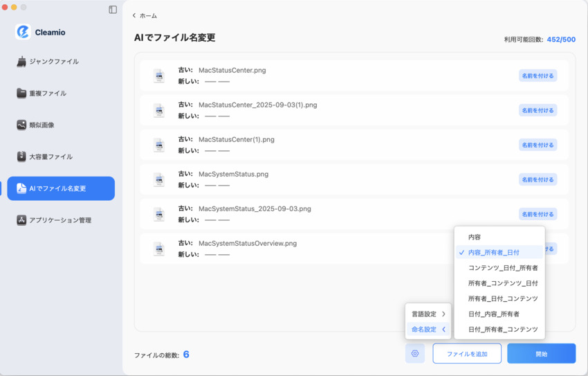Click the ジャンクファイル broom icon

[21, 62]
